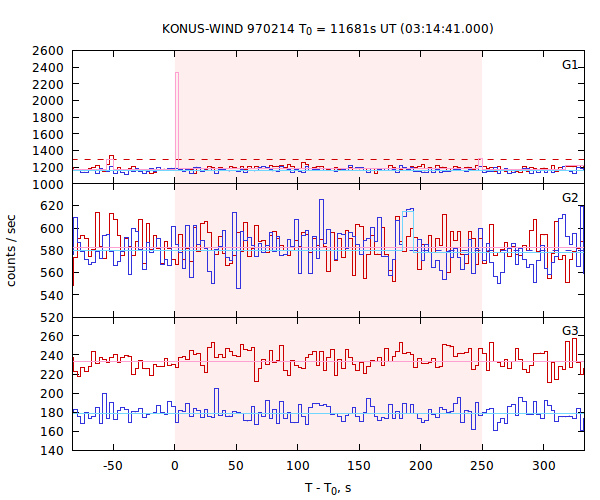Click the cyan step bump in G2 panel
This screenshot has height=500, width=600.
[x=408, y=212]
